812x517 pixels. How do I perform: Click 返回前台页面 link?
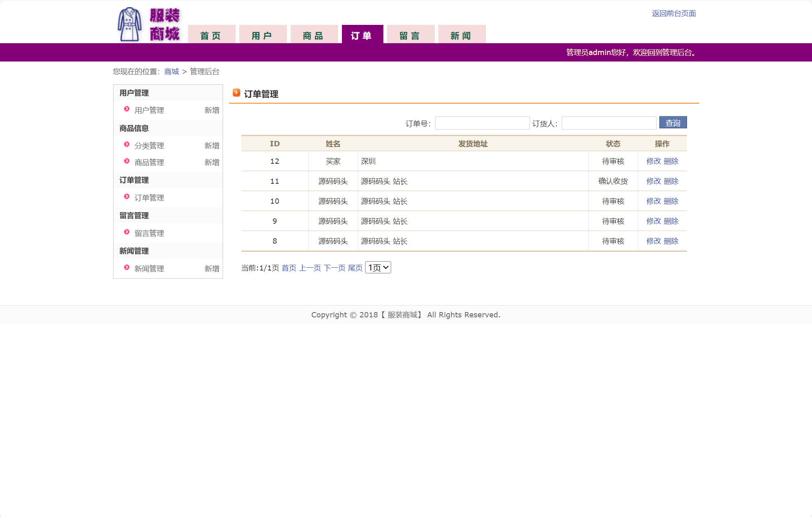pyautogui.click(x=674, y=13)
